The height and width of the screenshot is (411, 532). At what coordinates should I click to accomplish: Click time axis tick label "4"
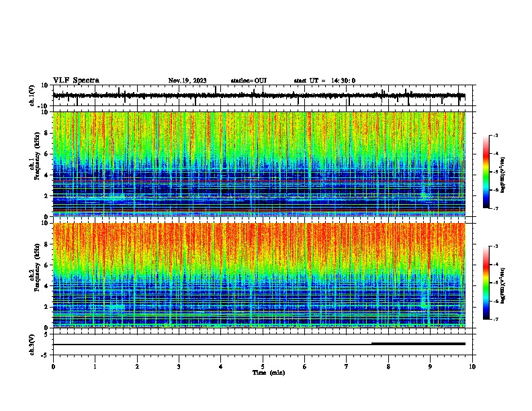[x=221, y=367]
